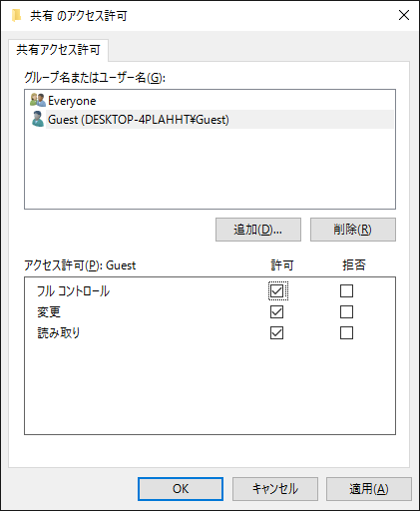Switch to 共有アクセス許可 tab

58,50
